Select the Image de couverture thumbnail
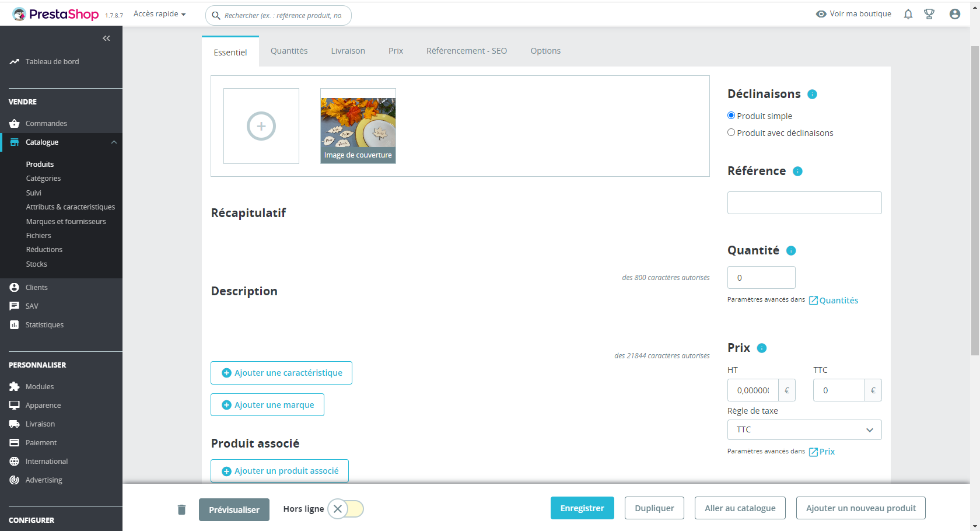This screenshot has height=531, width=980. pyautogui.click(x=358, y=126)
